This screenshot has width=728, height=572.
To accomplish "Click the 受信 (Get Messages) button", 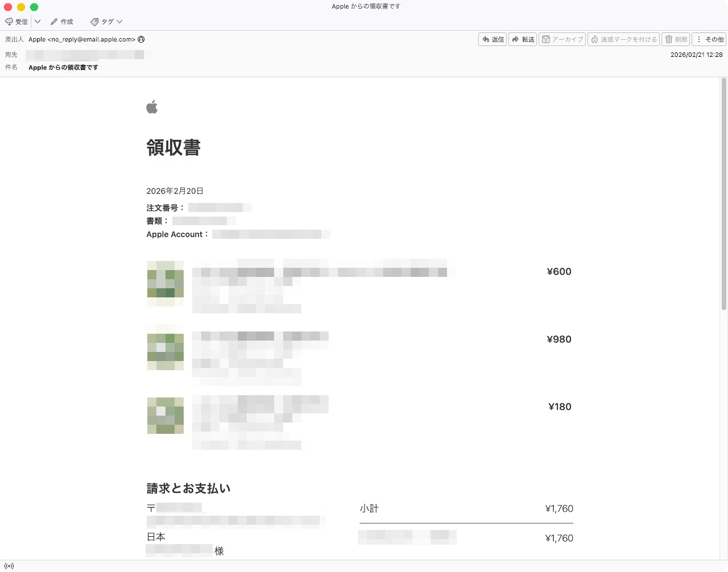I will 16,22.
